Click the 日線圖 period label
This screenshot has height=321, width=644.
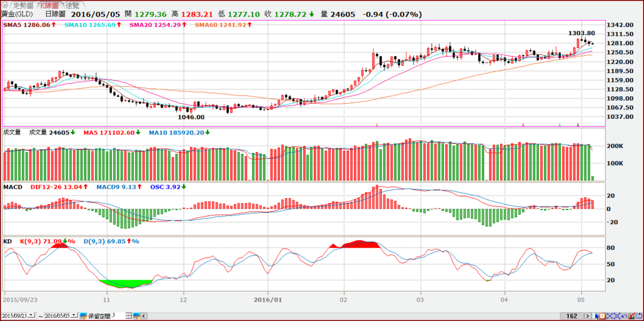[55, 14]
